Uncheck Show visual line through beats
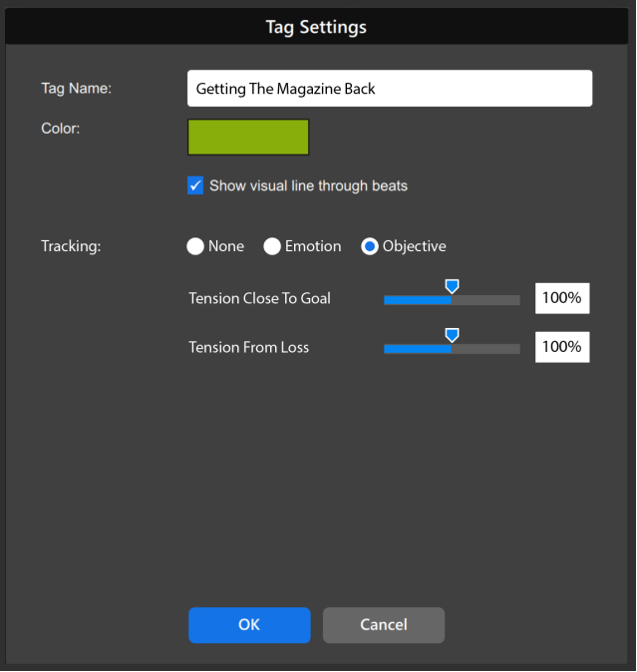Viewport: 637px width, 672px height. [195, 185]
